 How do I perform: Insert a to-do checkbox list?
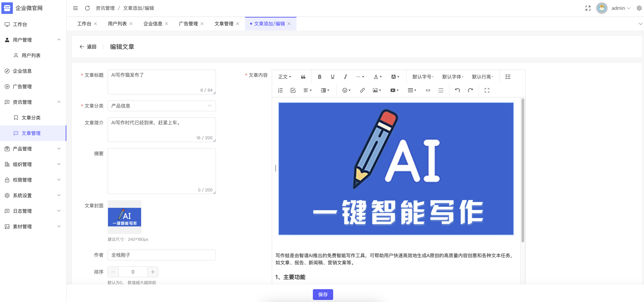click(x=293, y=90)
